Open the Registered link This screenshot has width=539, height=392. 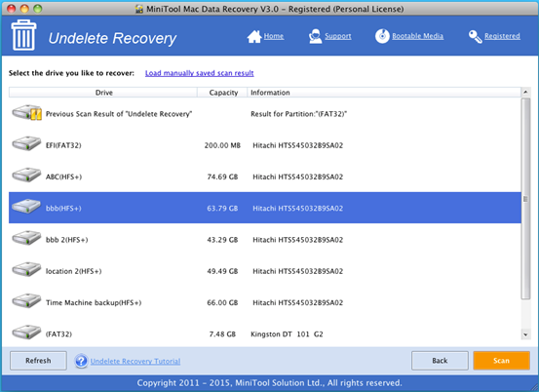click(x=502, y=36)
